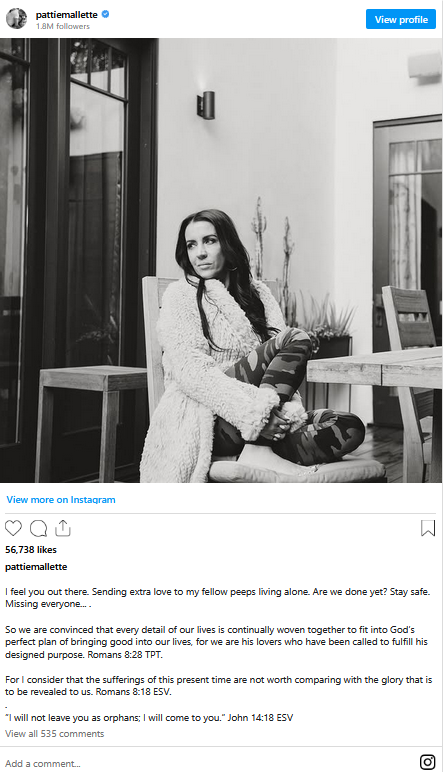Click the caption starting "I feel you out there"
This screenshot has width=443, height=772.
218,598
